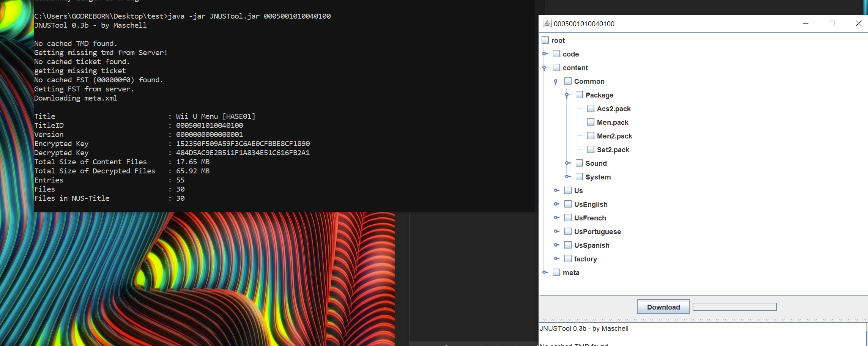
Task: Select the Us folder checkbox
Action: [568, 190]
